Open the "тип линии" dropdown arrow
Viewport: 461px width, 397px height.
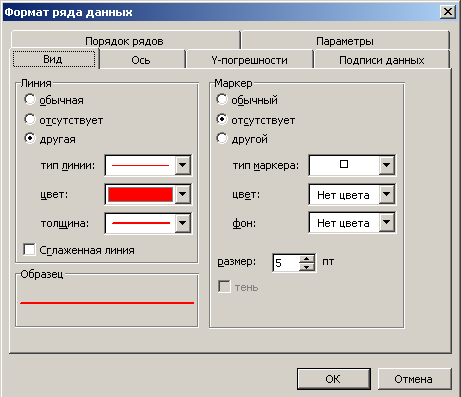183,165
